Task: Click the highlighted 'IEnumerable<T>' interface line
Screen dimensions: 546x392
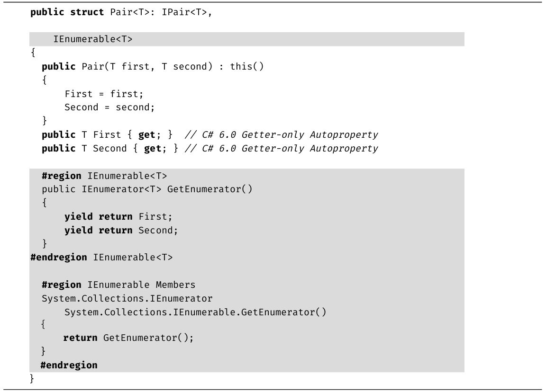Action: tap(93, 39)
